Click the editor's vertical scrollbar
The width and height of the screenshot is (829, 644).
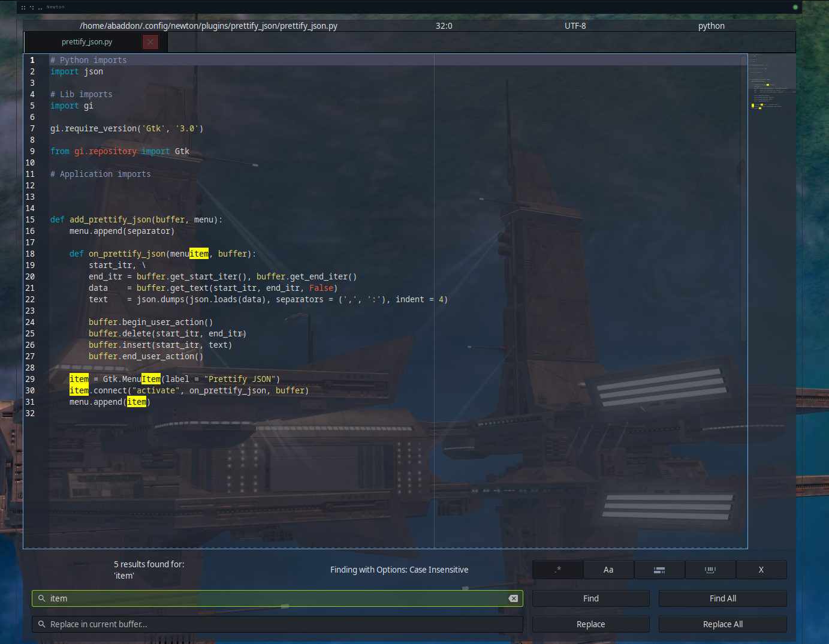(744, 198)
